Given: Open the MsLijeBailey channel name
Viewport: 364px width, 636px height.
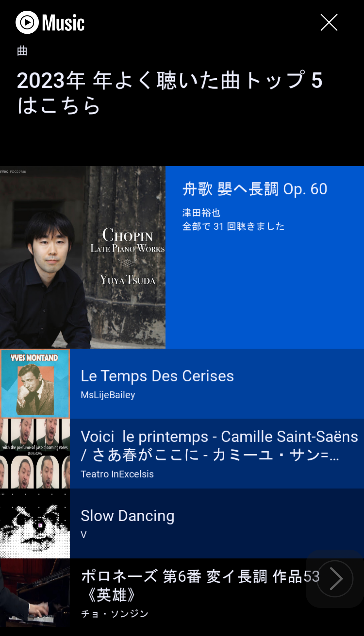Looking at the screenshot, I should click(108, 395).
